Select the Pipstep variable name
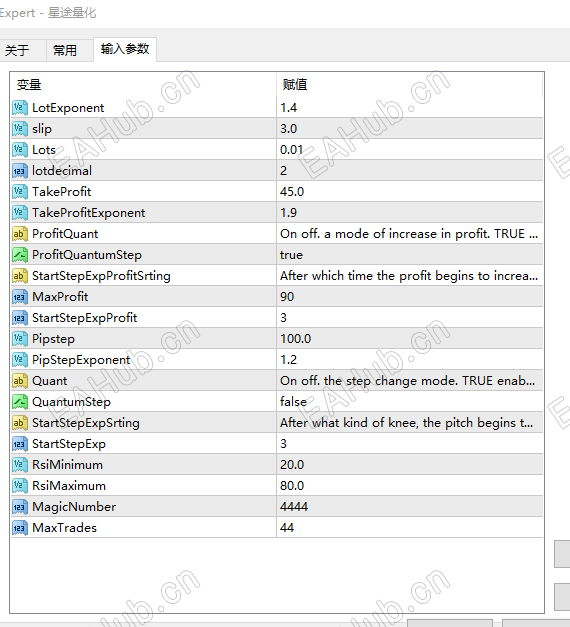Screen dimensions: 570x627 53,339
